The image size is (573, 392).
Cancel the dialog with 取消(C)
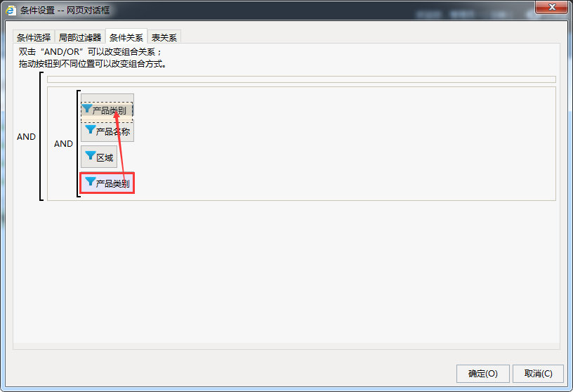538,373
